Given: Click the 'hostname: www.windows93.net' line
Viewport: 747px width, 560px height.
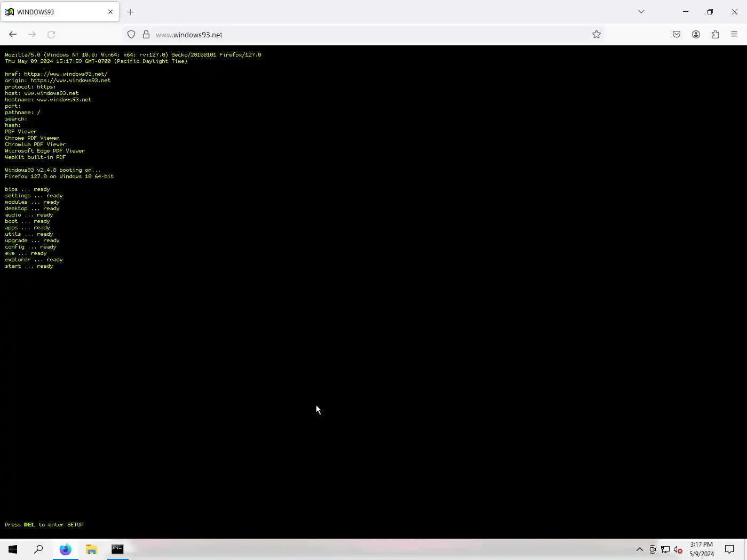Looking at the screenshot, I should 48,100.
